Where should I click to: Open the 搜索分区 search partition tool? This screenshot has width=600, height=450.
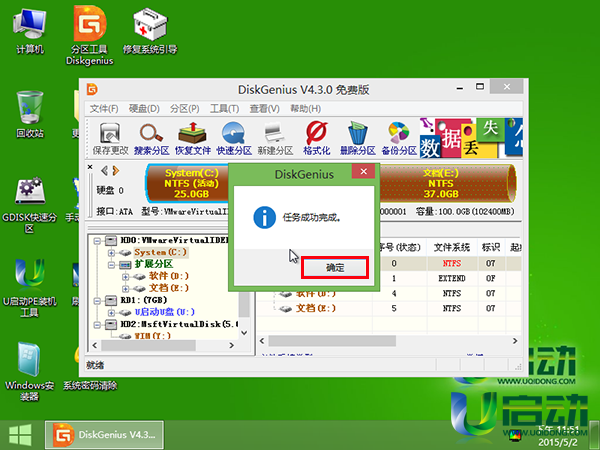152,139
